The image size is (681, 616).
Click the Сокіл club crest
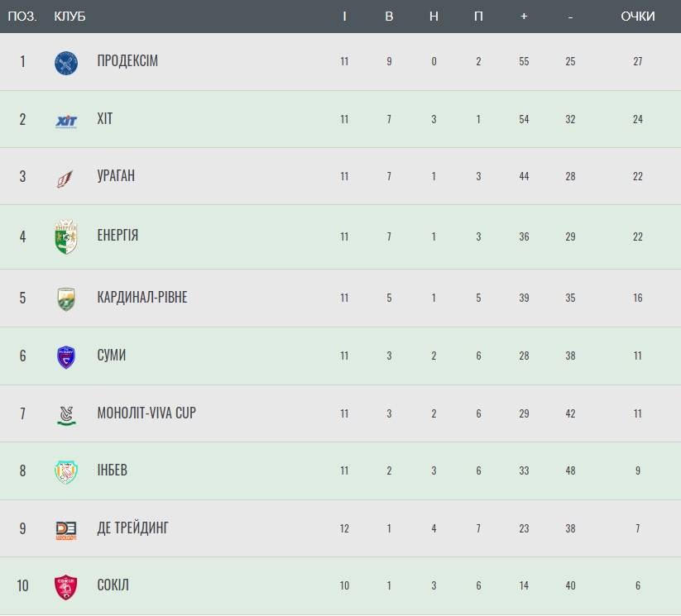(x=66, y=586)
